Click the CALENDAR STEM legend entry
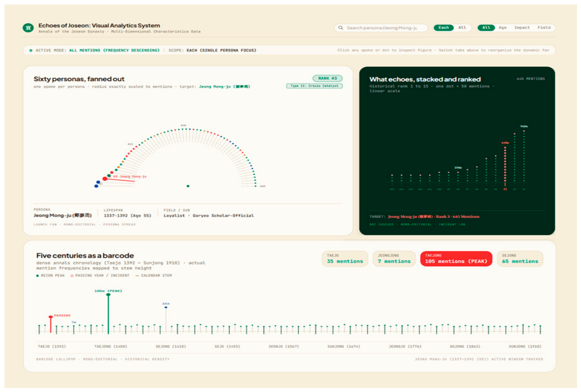581x392 pixels. pos(153,276)
